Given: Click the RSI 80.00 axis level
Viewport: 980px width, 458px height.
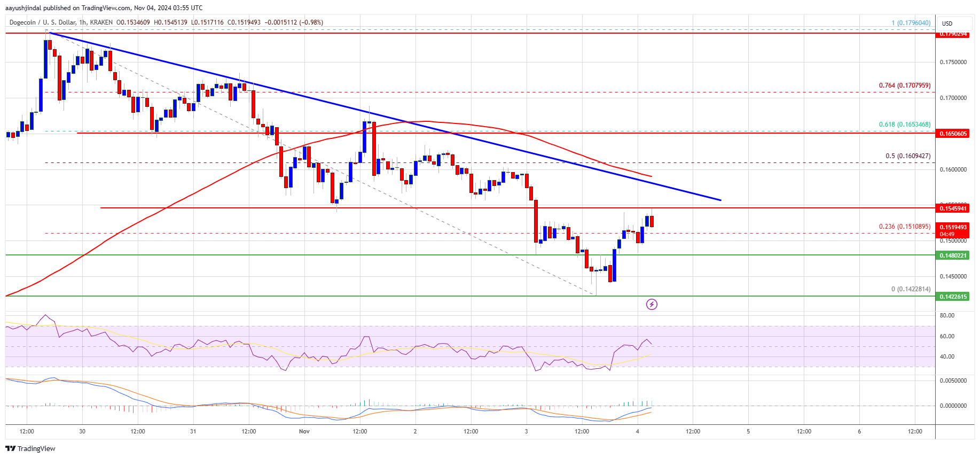Looking at the screenshot, I should (947, 316).
